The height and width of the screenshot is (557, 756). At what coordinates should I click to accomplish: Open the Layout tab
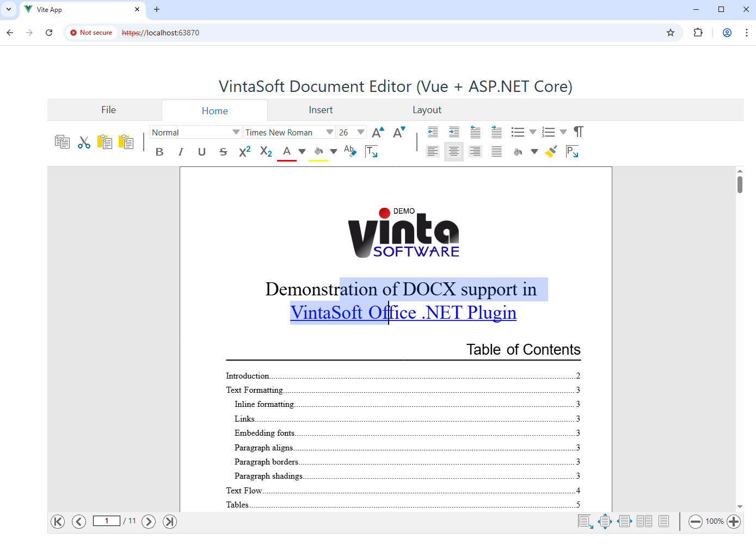[427, 110]
